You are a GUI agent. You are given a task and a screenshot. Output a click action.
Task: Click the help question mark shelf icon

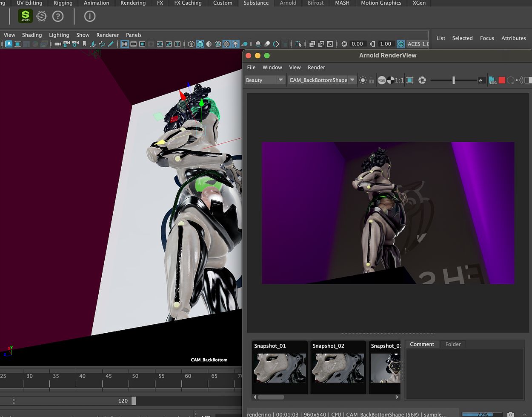(x=58, y=16)
